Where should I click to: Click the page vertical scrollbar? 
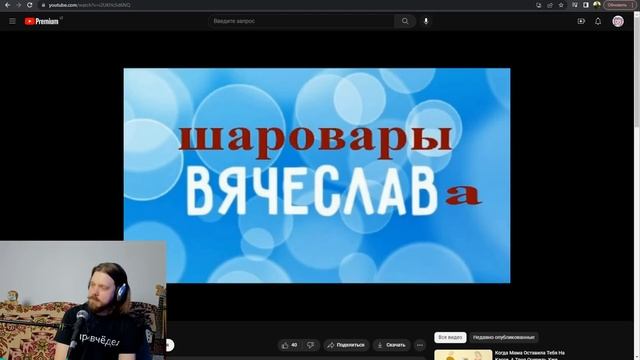637,186
